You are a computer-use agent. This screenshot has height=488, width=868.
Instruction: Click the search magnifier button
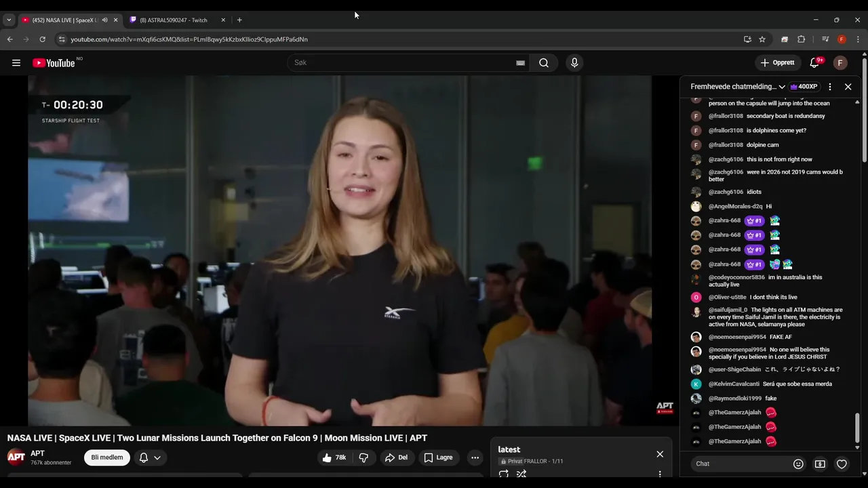pyautogui.click(x=544, y=63)
